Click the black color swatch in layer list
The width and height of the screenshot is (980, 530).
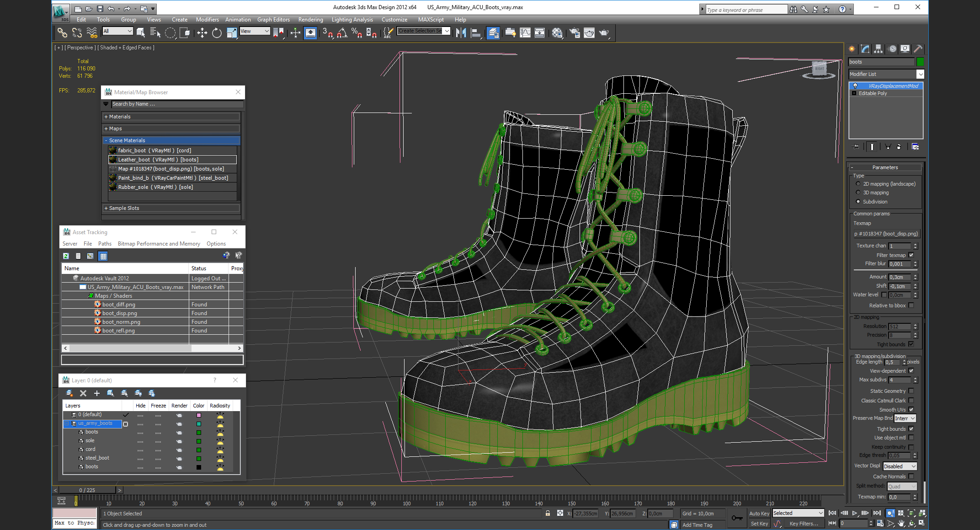coord(199,467)
